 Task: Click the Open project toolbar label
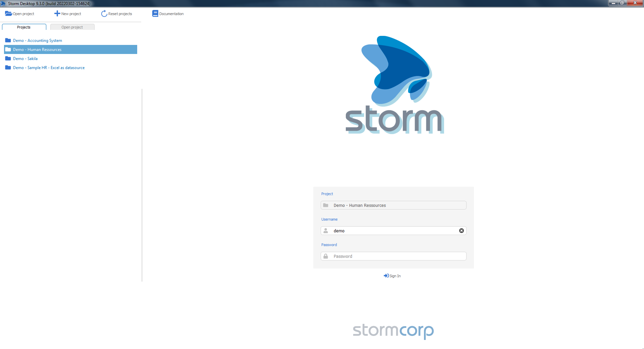pos(23,14)
